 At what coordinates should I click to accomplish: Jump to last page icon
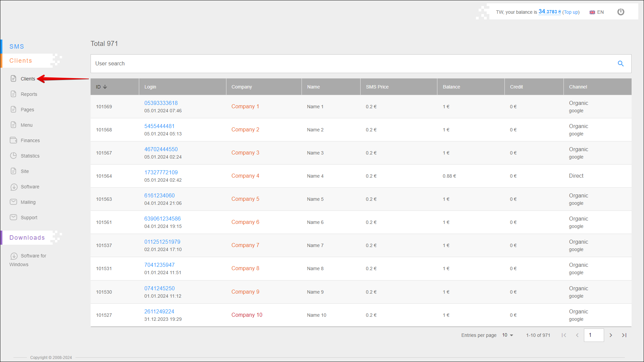(624, 335)
